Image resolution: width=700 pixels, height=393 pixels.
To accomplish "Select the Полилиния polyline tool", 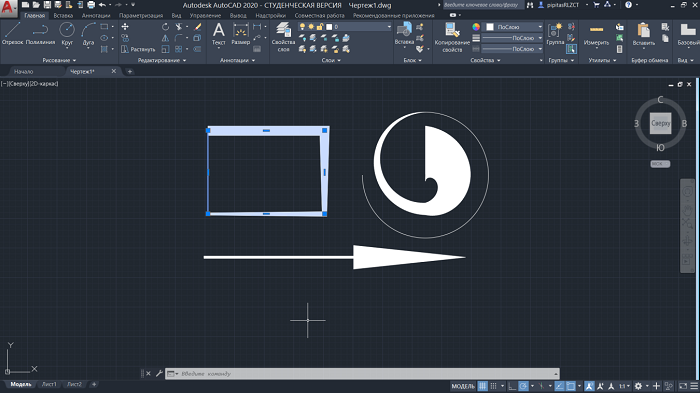I will [x=40, y=34].
